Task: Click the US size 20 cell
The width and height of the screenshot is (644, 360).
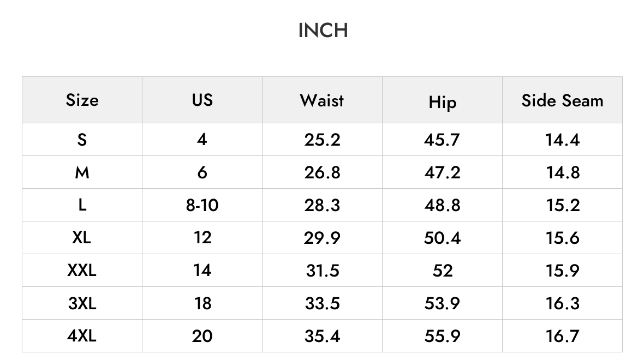Action: click(x=202, y=336)
